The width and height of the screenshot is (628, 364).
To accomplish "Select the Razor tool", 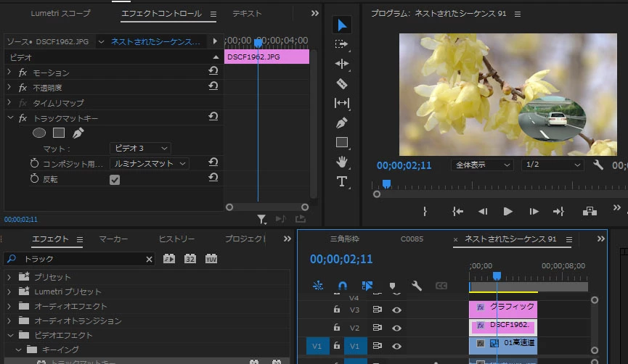I will click(342, 83).
